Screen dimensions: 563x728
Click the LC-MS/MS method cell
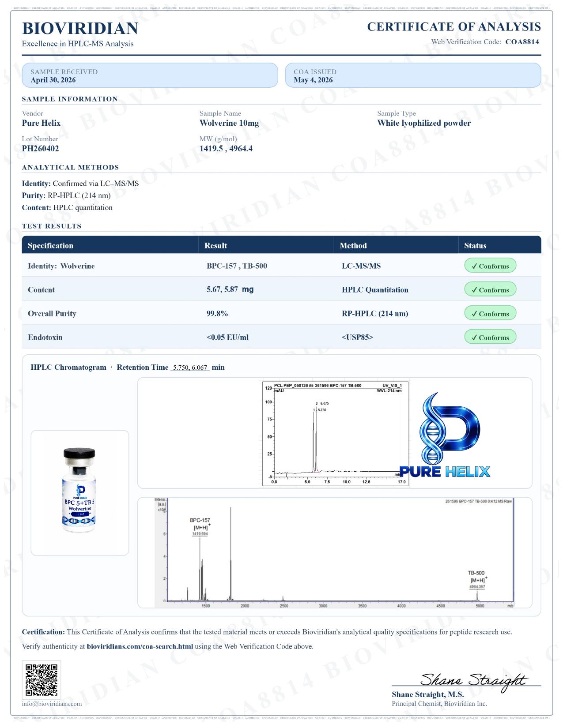click(361, 266)
